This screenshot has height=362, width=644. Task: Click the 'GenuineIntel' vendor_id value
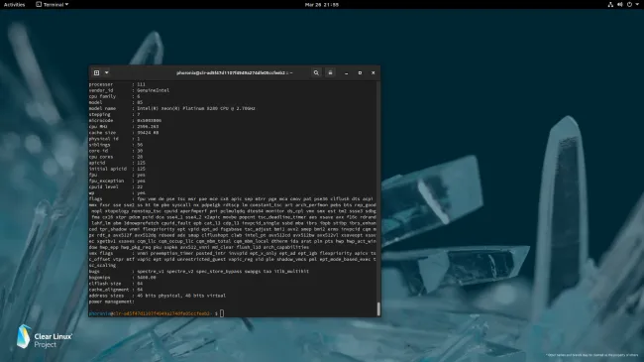154,90
